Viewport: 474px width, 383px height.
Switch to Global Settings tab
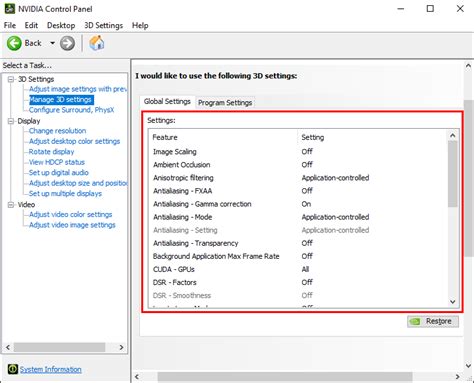(x=167, y=101)
